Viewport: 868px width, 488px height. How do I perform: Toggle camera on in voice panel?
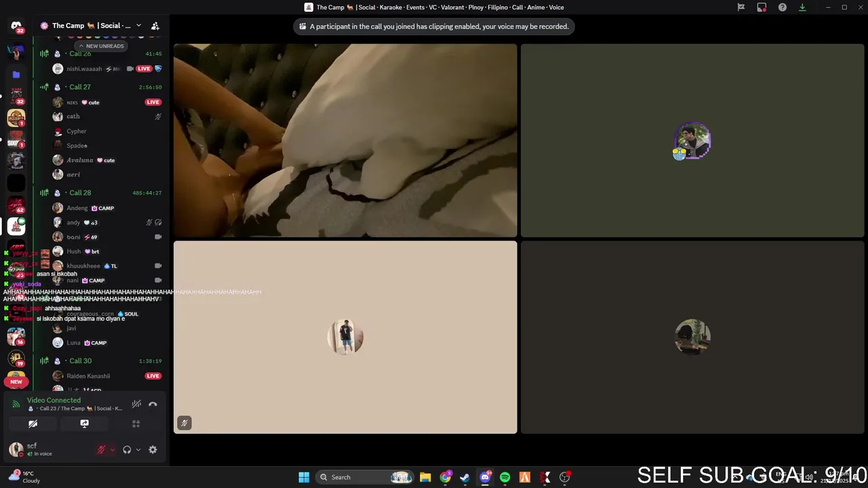click(x=33, y=424)
